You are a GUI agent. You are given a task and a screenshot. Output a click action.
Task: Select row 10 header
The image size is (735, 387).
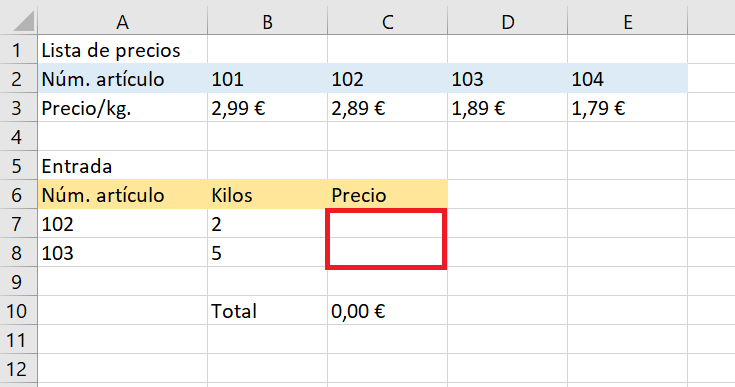tap(18, 311)
